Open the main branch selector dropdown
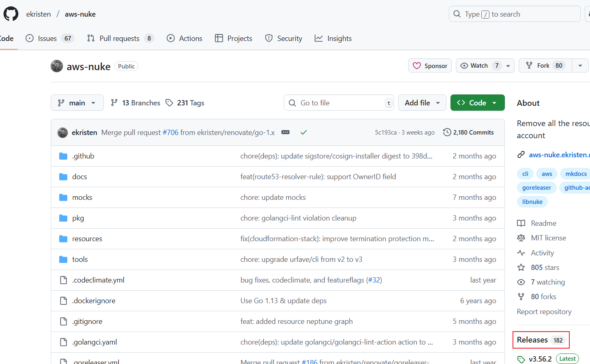This screenshot has width=590, height=364. pos(77,103)
